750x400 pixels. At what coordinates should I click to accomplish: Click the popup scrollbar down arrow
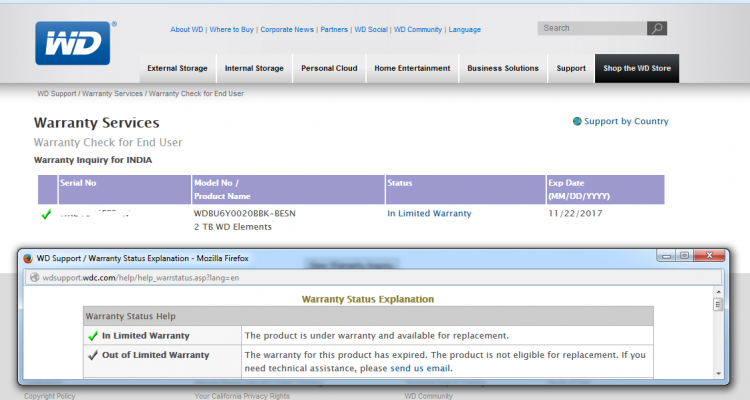tap(718, 374)
